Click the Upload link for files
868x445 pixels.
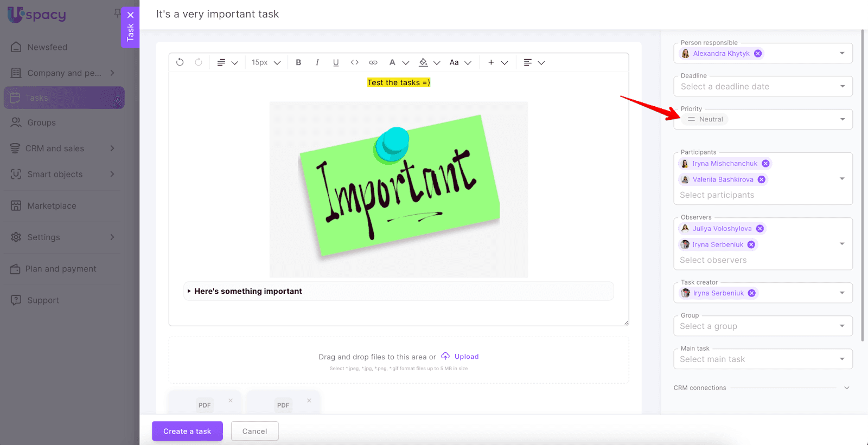[466, 357]
